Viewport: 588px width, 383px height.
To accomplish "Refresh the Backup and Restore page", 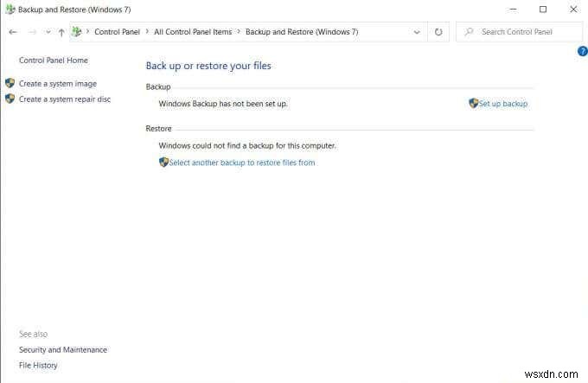I will (438, 32).
